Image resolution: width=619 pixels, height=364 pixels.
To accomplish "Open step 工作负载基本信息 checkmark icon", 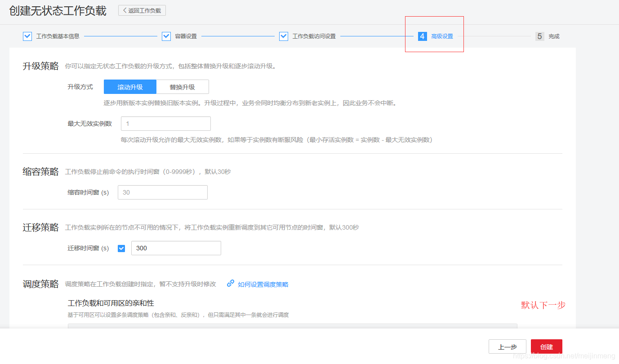I will click(27, 36).
